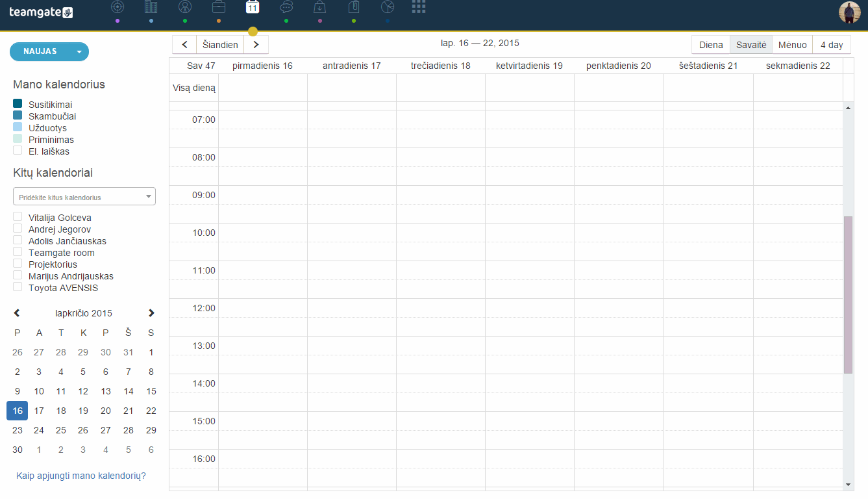The image size is (868, 499).
Task: Open the companies building icon
Action: tap(151, 7)
